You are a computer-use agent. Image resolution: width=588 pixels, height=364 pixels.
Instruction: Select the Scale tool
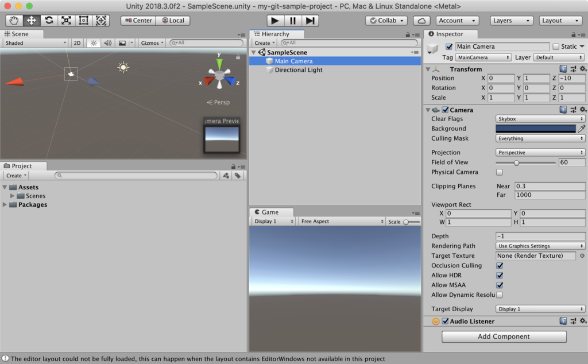coord(66,20)
